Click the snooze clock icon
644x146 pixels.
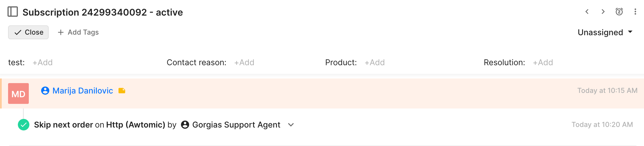pos(619,12)
